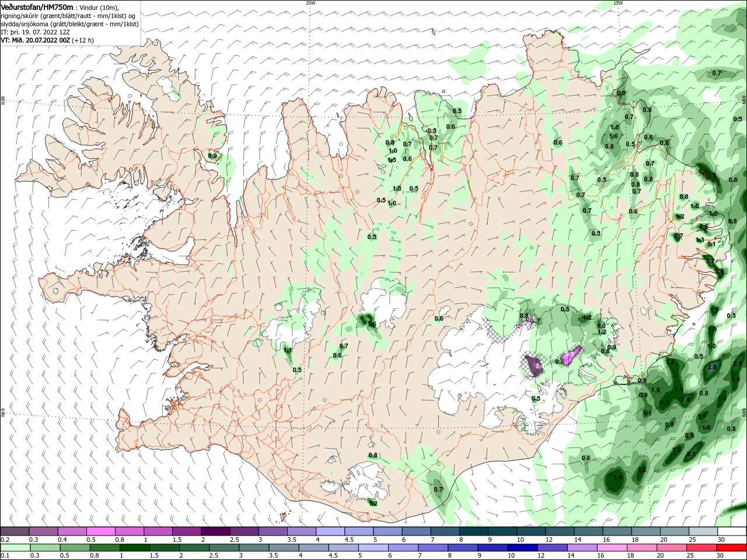Pick the bright pink 0.5–0.8 swatch, upper legend row
This screenshot has height=560, width=747.
[x=100, y=531]
